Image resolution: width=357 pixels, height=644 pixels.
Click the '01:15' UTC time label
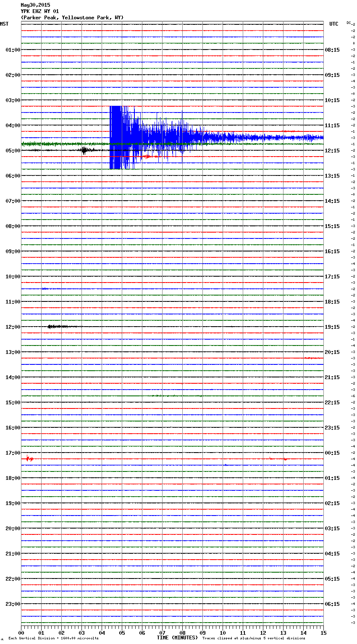coord(332,478)
